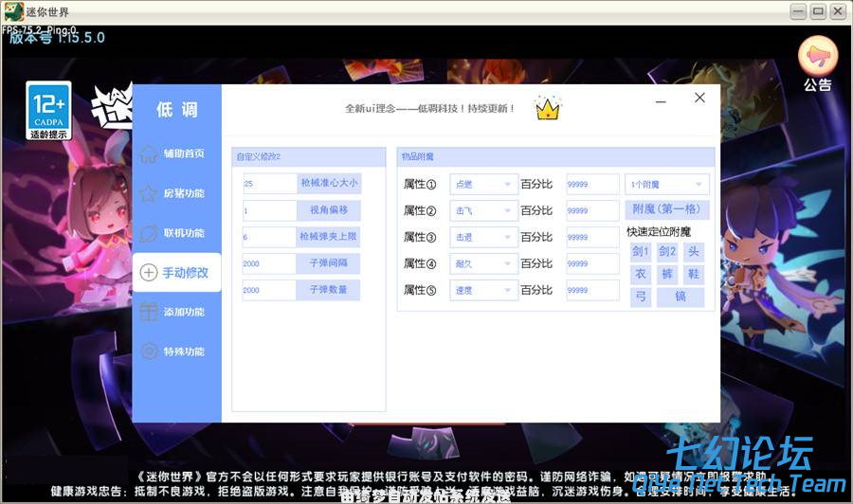Click the gear icon beside 特殊功能
This screenshot has height=504, width=853.
(x=148, y=351)
